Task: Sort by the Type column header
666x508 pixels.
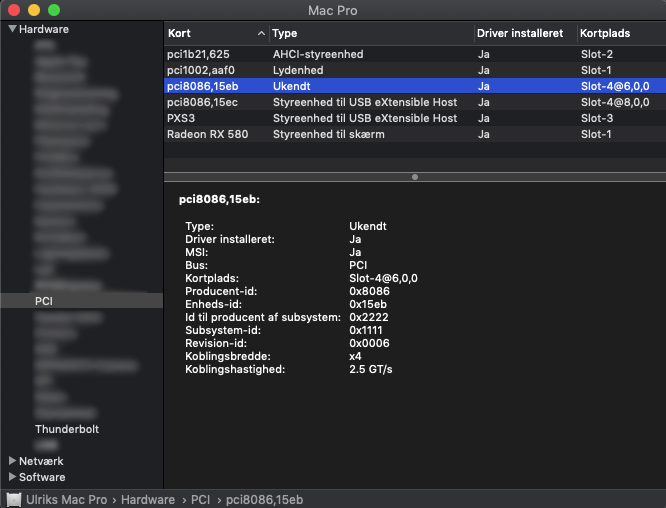Action: tap(372, 33)
